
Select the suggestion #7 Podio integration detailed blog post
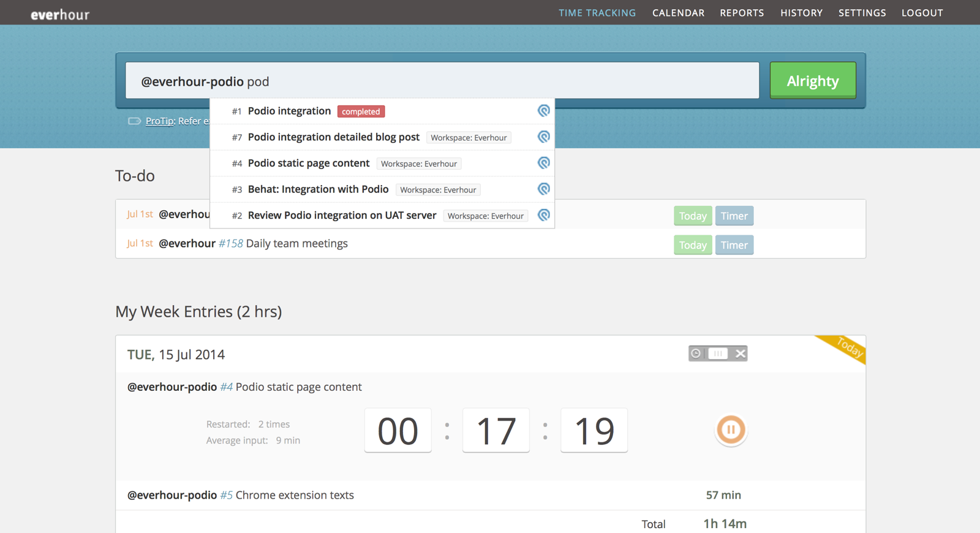(382, 137)
